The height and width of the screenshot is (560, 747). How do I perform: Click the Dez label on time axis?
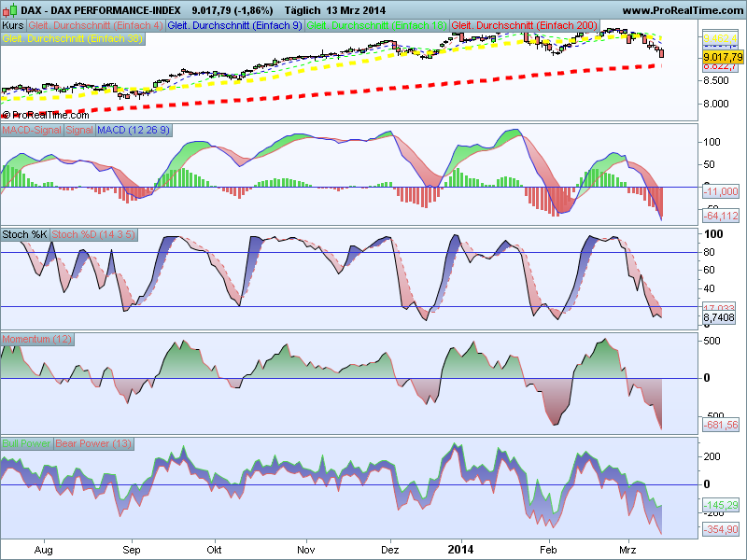click(390, 550)
